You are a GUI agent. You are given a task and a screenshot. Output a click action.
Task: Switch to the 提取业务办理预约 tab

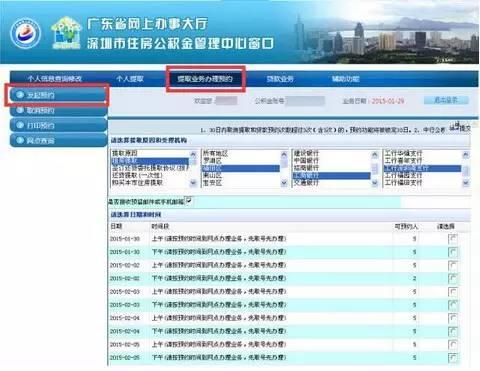coord(205,79)
